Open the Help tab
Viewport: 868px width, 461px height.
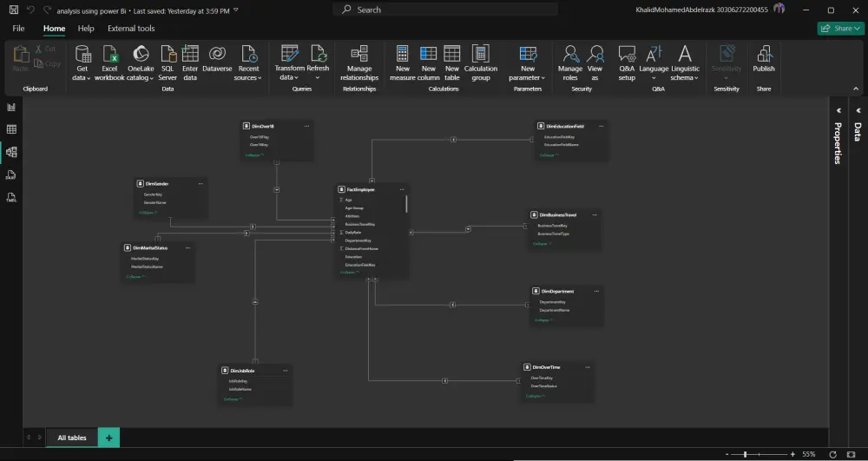(86, 29)
